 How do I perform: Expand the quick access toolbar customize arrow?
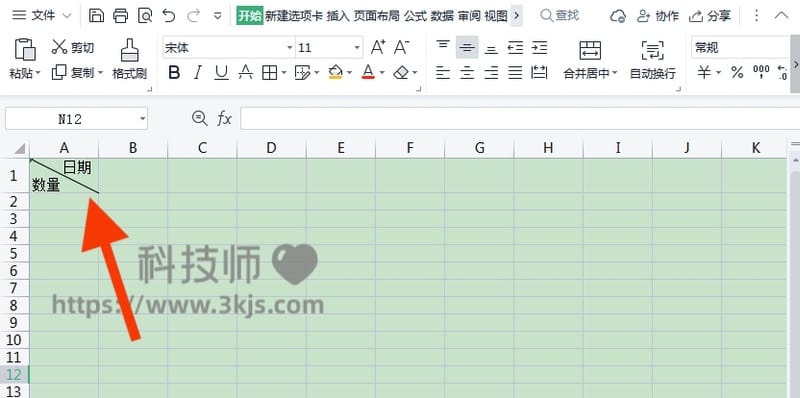(x=218, y=16)
